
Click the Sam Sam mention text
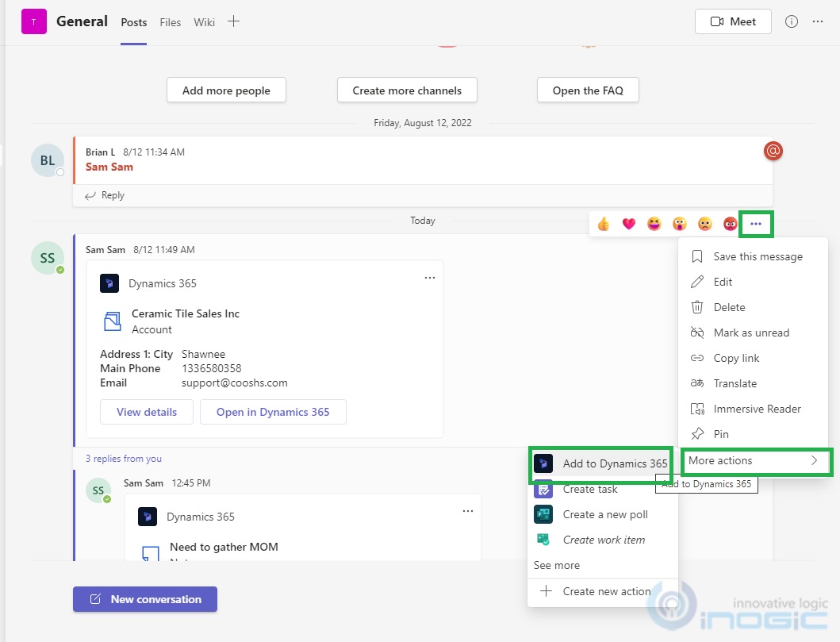pyautogui.click(x=109, y=167)
